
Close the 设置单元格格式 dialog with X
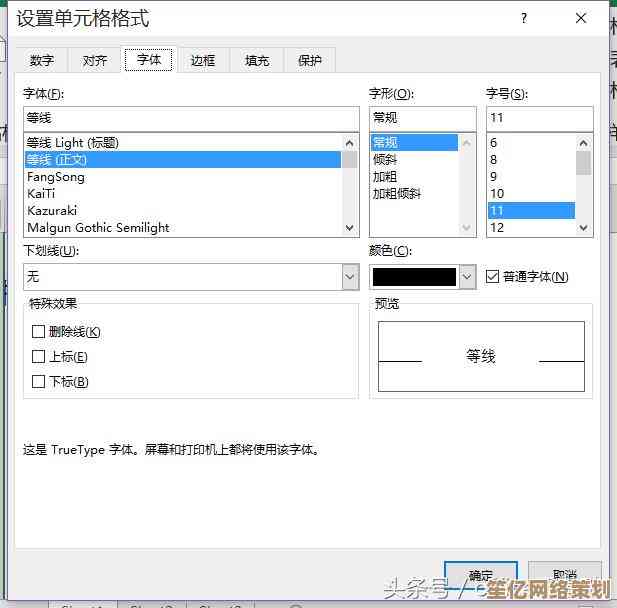click(x=581, y=18)
